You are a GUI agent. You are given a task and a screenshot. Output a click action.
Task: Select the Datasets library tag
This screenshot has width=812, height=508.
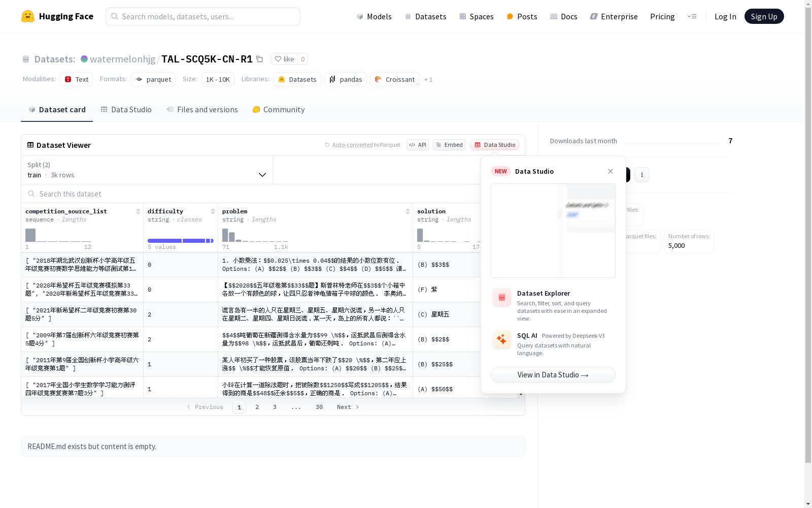297,79
